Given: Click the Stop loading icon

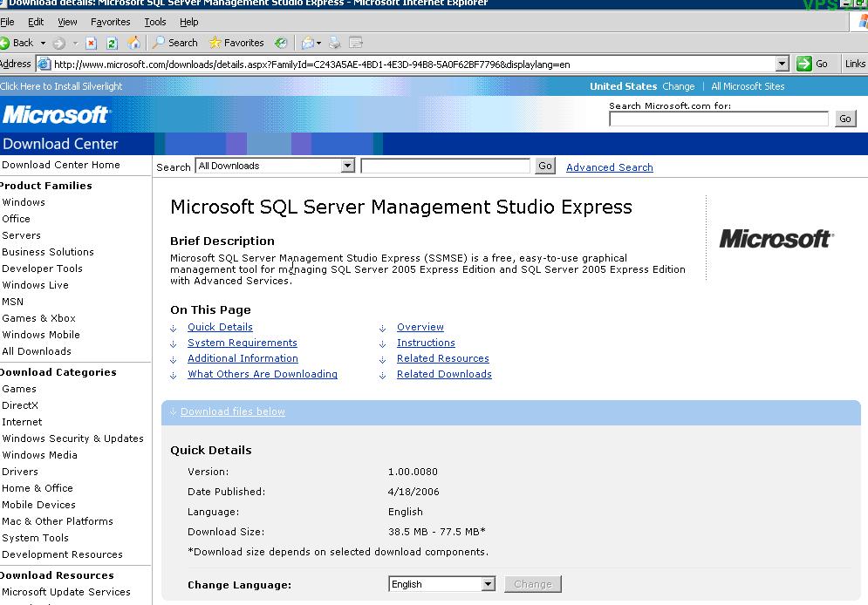Looking at the screenshot, I should (92, 43).
